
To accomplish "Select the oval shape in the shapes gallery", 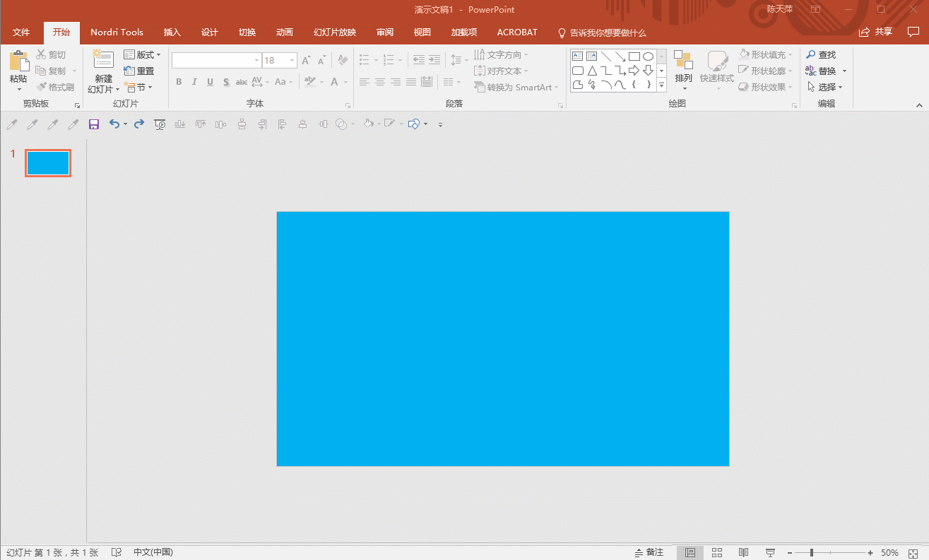I will (648, 56).
